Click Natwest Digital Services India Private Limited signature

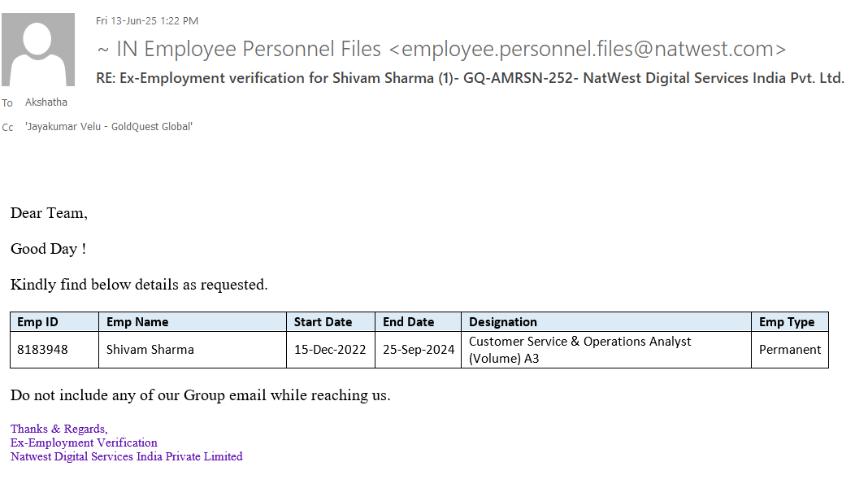(126, 456)
